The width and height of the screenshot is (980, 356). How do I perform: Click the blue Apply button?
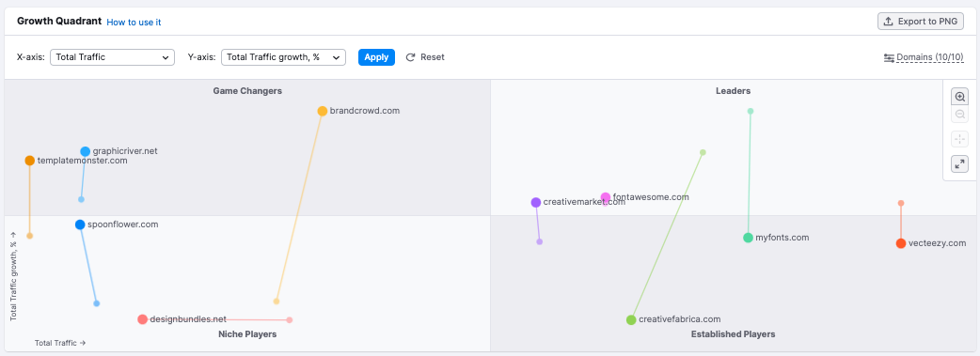click(x=376, y=57)
